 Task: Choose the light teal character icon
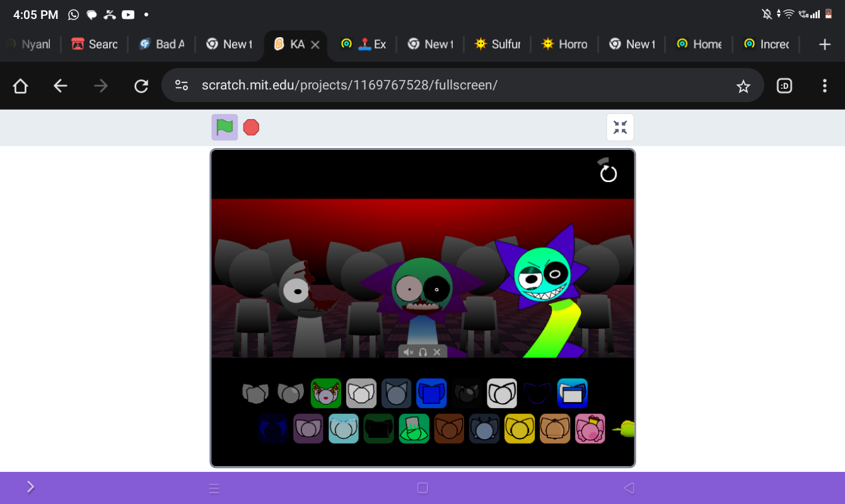[x=344, y=428]
